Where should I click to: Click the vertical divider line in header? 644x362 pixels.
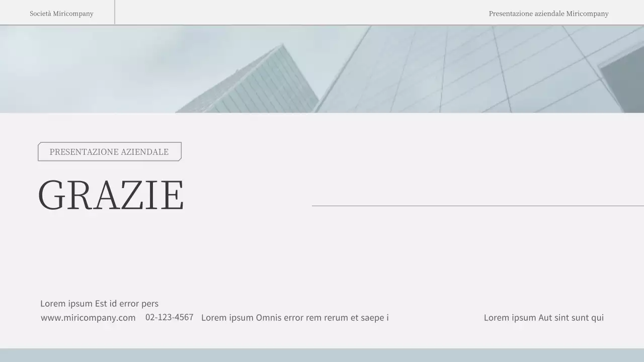(115, 12)
